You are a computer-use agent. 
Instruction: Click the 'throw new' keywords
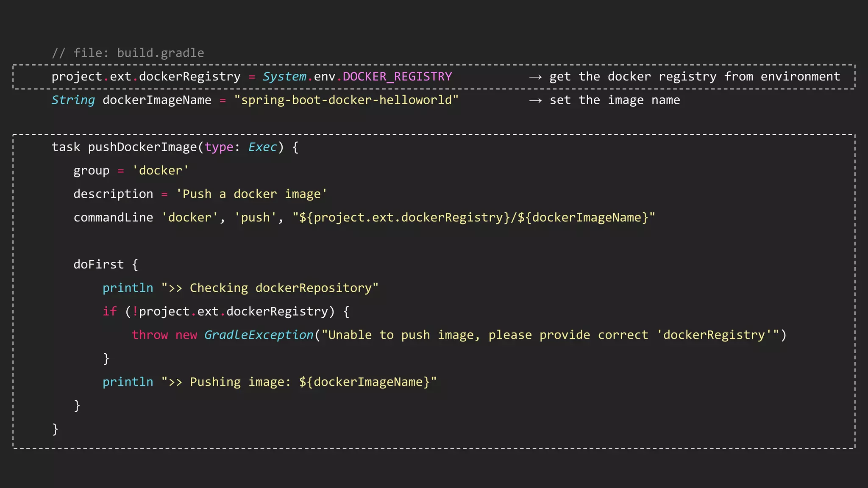(x=164, y=335)
